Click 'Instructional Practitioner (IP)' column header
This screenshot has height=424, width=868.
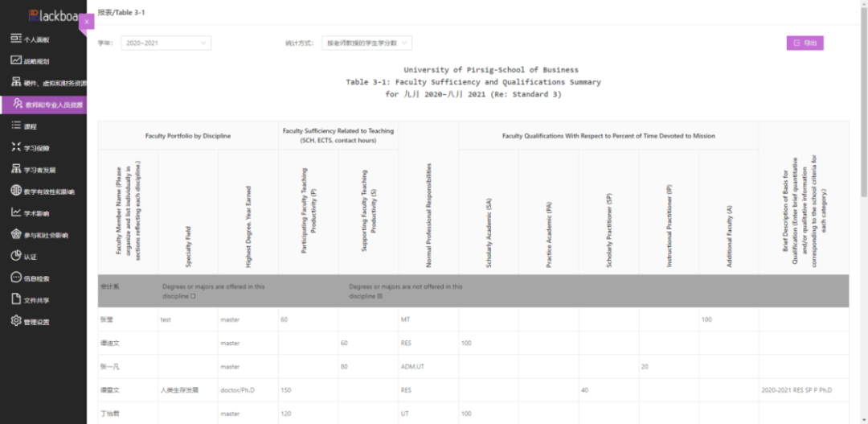click(x=669, y=212)
